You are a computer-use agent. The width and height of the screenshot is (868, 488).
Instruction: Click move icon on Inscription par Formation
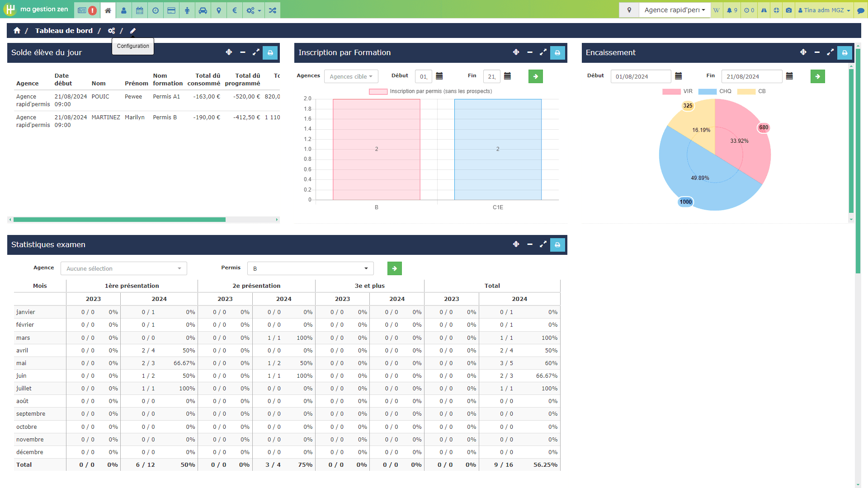coord(516,52)
